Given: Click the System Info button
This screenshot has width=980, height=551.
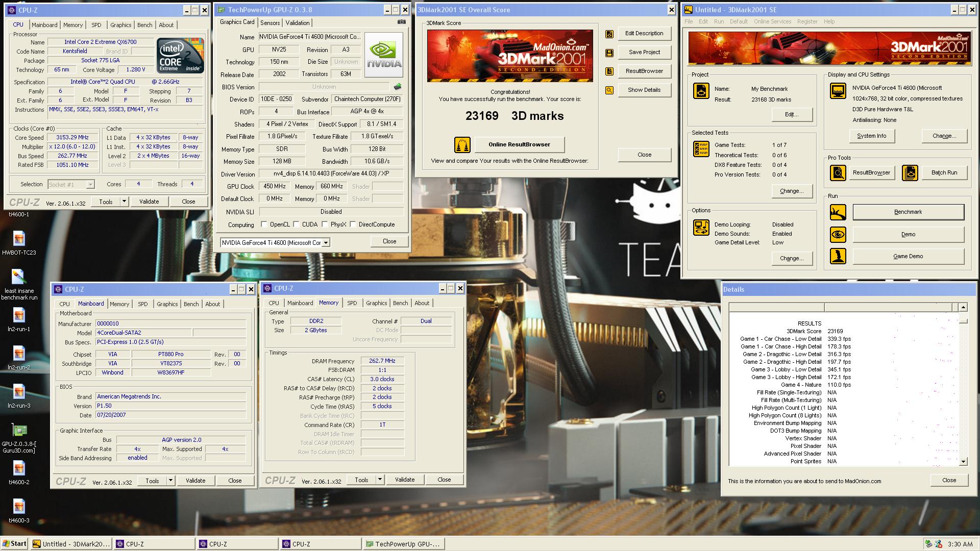Looking at the screenshot, I should pos(871,136).
